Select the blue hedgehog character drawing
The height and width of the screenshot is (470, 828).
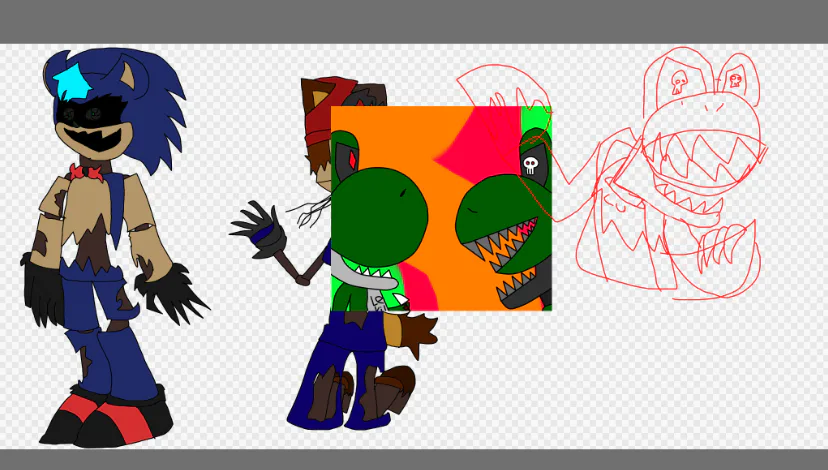coord(114,248)
